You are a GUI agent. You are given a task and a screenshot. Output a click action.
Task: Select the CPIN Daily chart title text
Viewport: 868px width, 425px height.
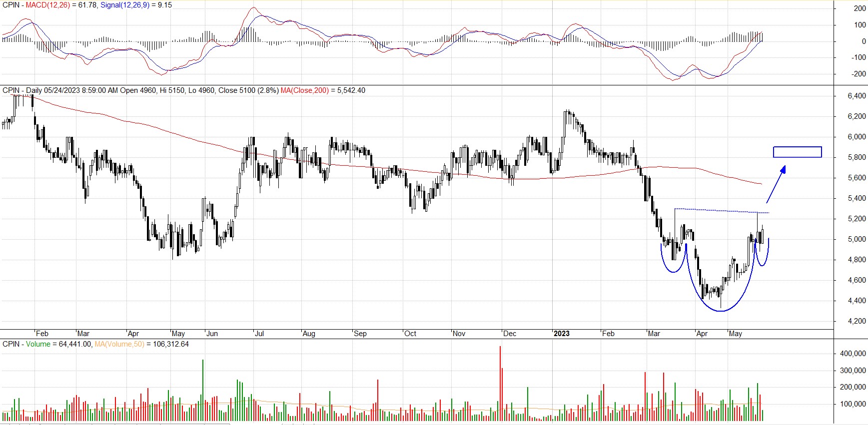140,90
